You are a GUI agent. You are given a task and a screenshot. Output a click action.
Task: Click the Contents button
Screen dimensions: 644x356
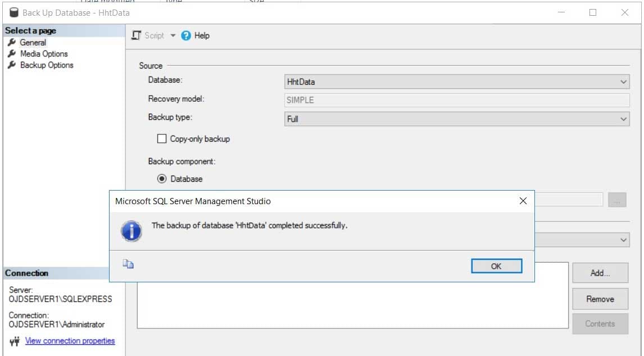[600, 324]
